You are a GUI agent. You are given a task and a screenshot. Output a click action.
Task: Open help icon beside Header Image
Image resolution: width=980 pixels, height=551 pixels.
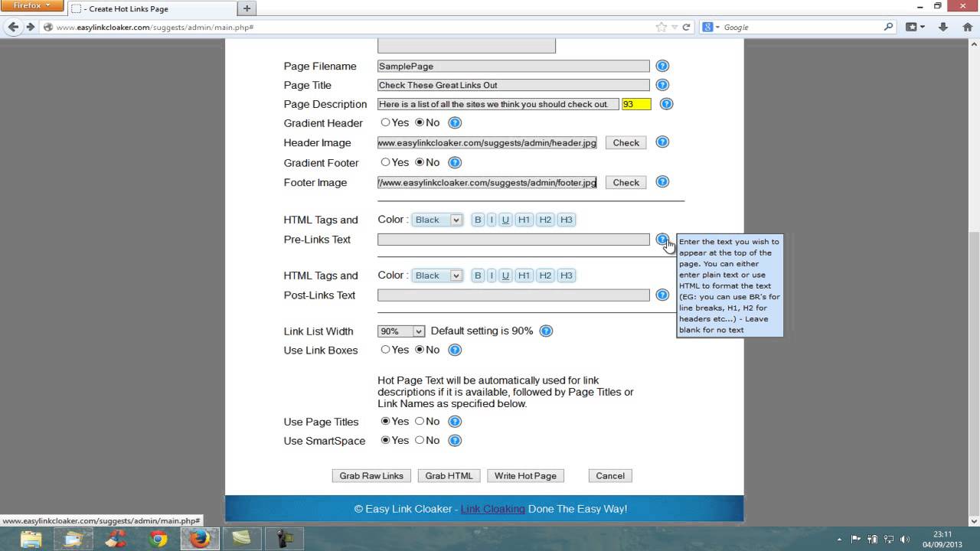663,142
